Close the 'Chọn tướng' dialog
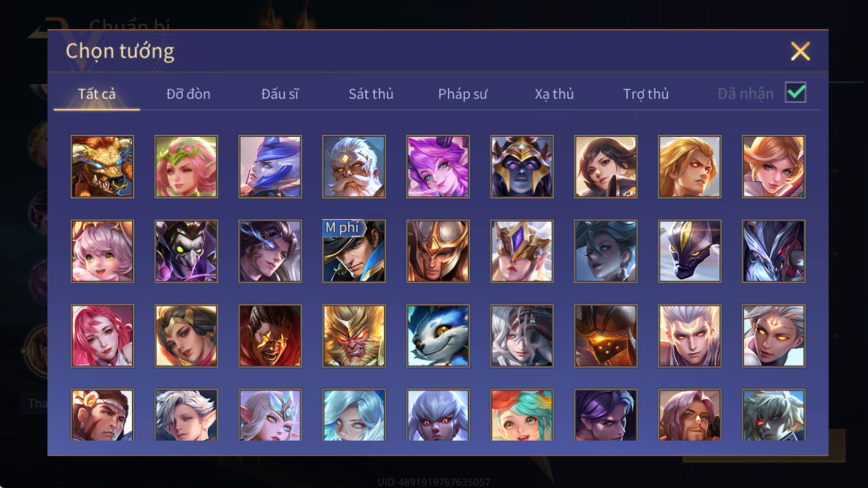The width and height of the screenshot is (868, 488). (x=800, y=51)
